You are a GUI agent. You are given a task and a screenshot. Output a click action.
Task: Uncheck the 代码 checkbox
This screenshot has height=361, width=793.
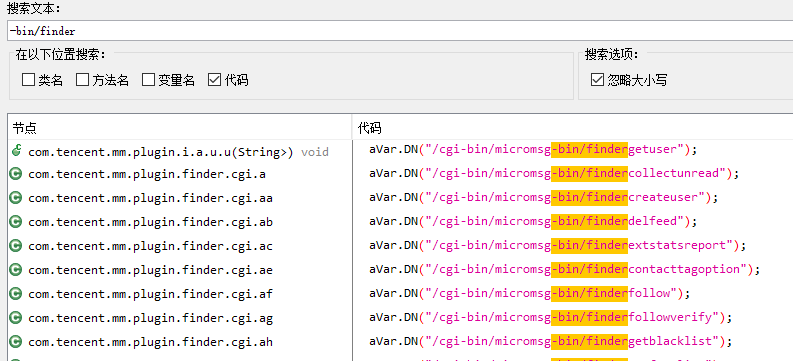[x=214, y=80]
